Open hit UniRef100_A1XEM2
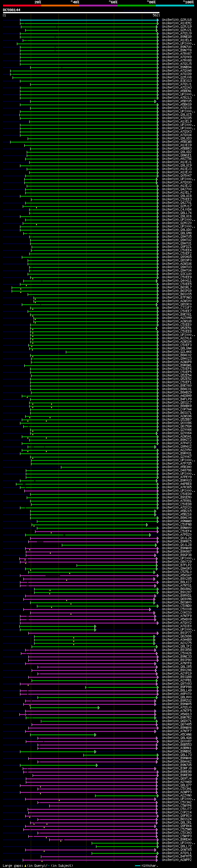This screenshot has height=868, width=197. point(177,23)
